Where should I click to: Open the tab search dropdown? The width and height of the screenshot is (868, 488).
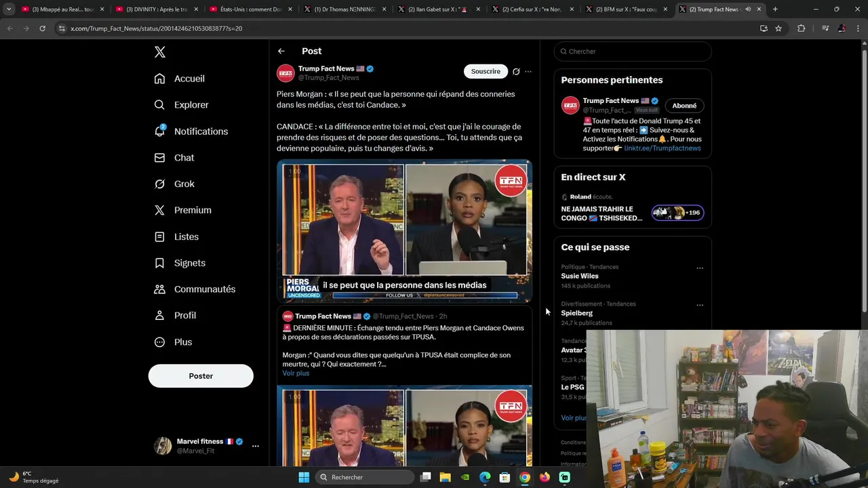click(x=9, y=9)
